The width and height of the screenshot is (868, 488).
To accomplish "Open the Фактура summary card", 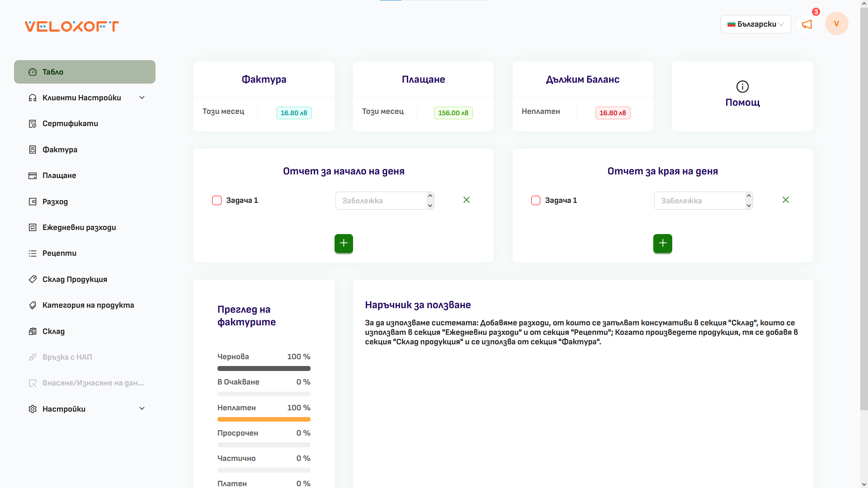I will coord(264,80).
